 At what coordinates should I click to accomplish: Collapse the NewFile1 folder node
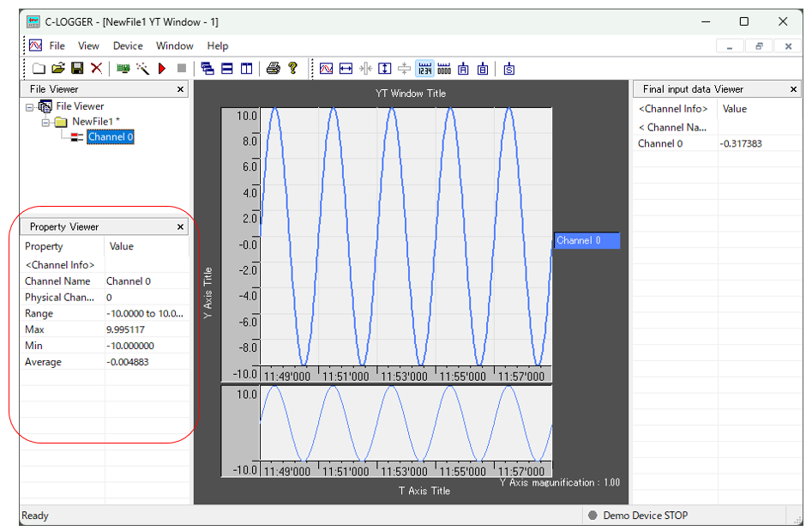click(45, 123)
